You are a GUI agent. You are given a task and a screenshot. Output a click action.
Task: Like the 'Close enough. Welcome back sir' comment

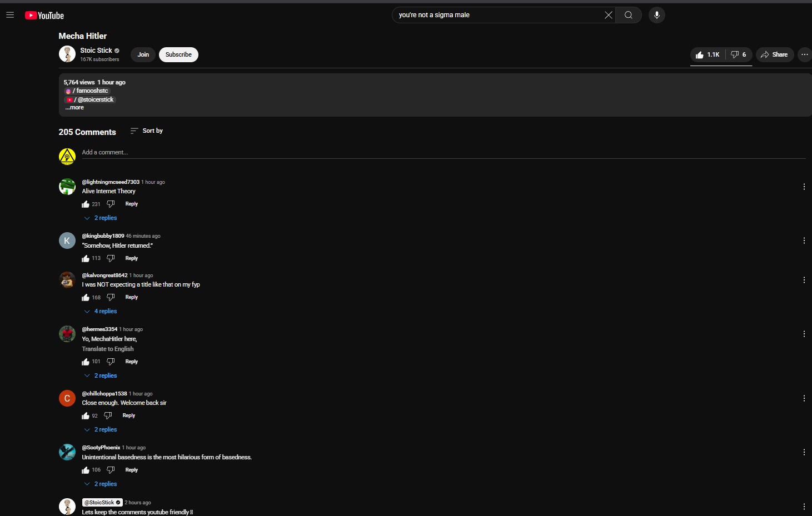pos(86,415)
